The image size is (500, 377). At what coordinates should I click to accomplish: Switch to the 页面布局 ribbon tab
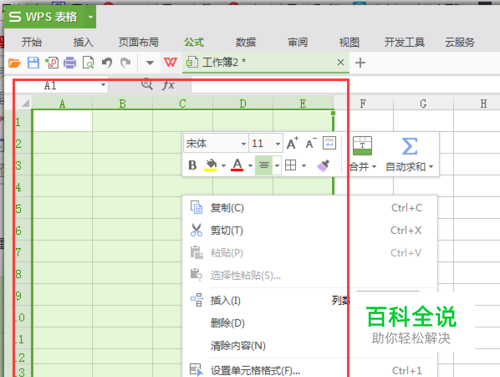pos(139,42)
